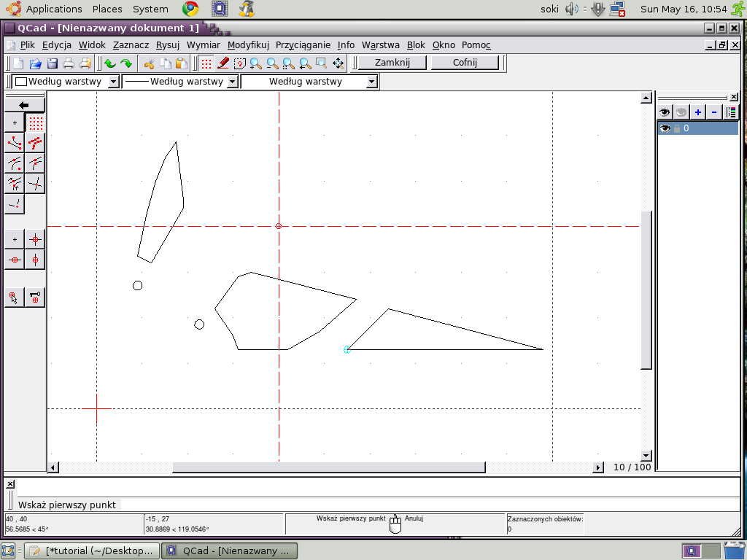Select snap to endpoints tool
The width and height of the screenshot is (747, 560).
(15, 142)
